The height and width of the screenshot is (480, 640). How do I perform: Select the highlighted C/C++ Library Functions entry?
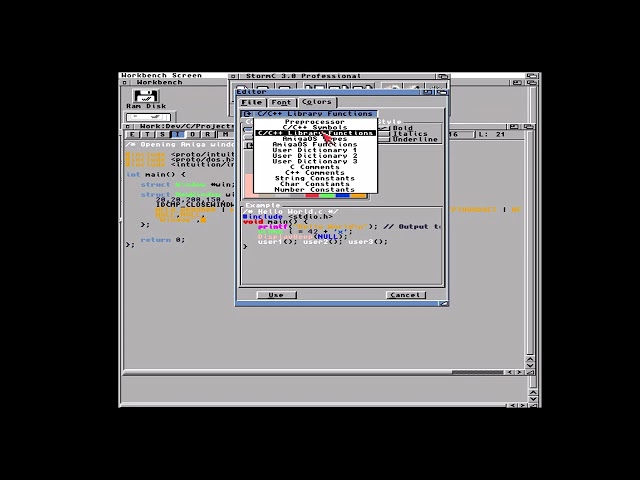315,133
